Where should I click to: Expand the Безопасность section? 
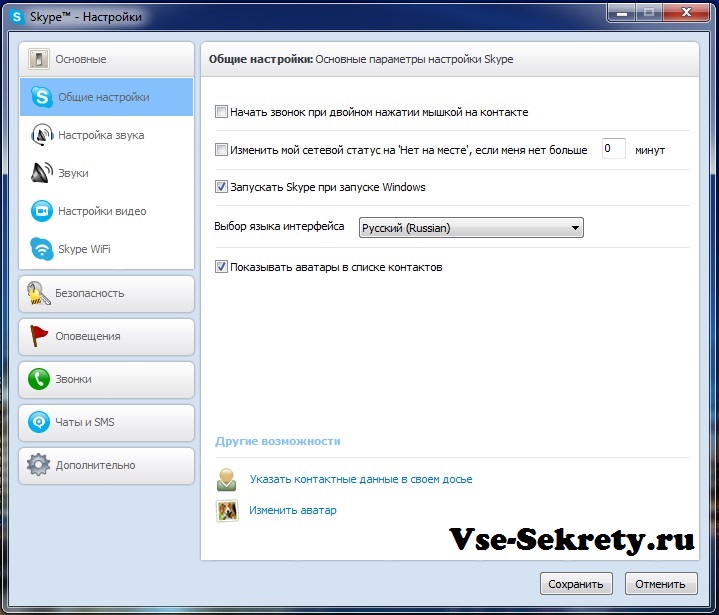click(x=106, y=294)
